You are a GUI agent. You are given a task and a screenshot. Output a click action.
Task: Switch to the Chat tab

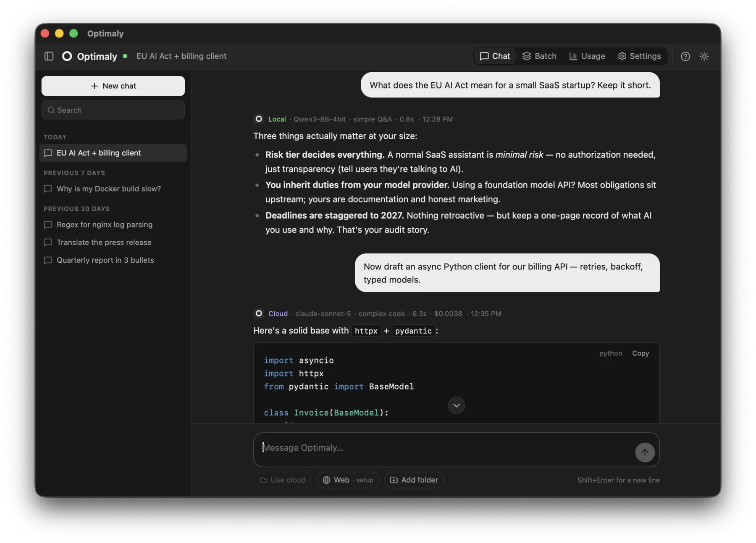pos(495,56)
